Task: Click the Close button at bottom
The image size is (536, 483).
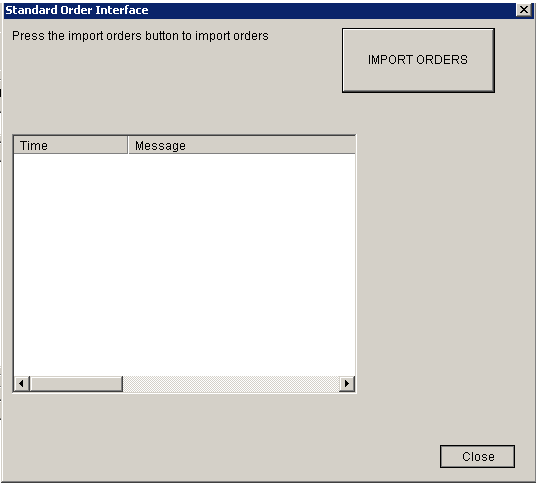Action: point(478,456)
